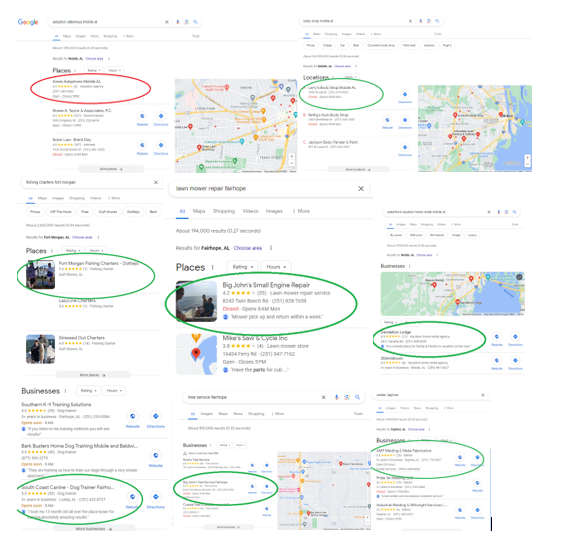Screen dimensions: 563x548
Task: Click Choose area next to Fairhope, AL
Action: pyautogui.click(x=248, y=248)
